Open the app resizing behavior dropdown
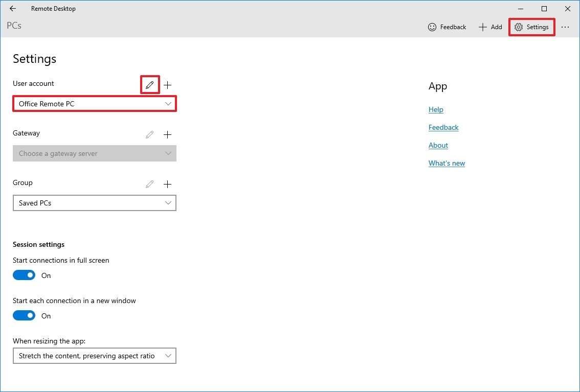 (95, 356)
